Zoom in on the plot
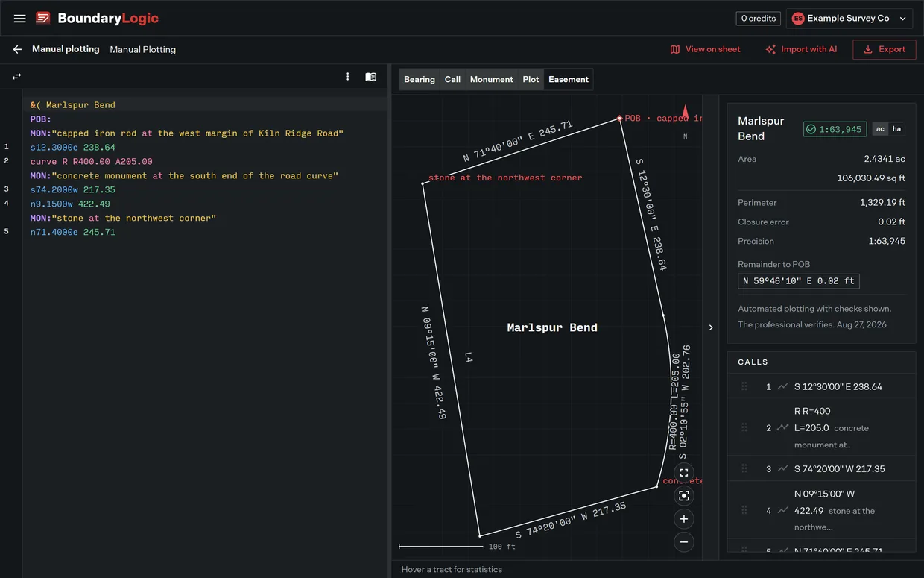924x578 pixels. click(x=684, y=519)
